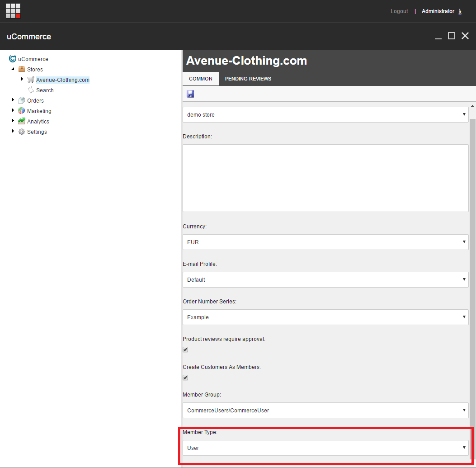Expand the Analytics tree node
The height and width of the screenshot is (468, 476).
point(13,121)
